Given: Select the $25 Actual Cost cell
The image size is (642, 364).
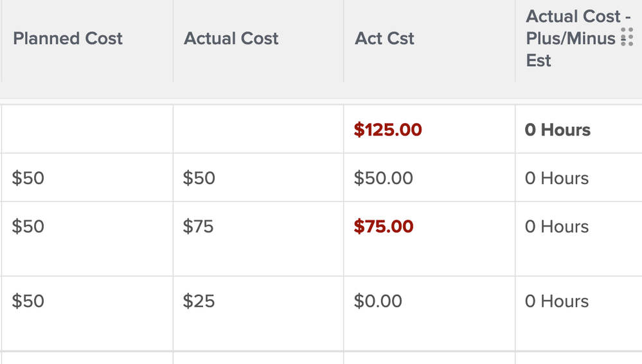Looking at the screenshot, I should 198,301.
